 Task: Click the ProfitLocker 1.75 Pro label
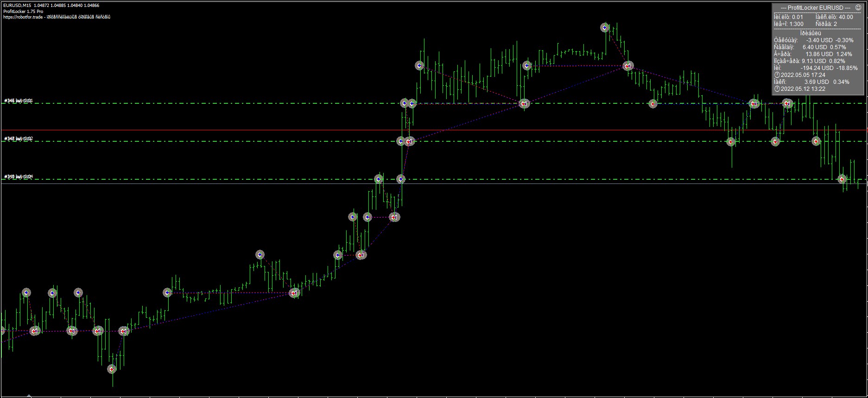(x=23, y=12)
